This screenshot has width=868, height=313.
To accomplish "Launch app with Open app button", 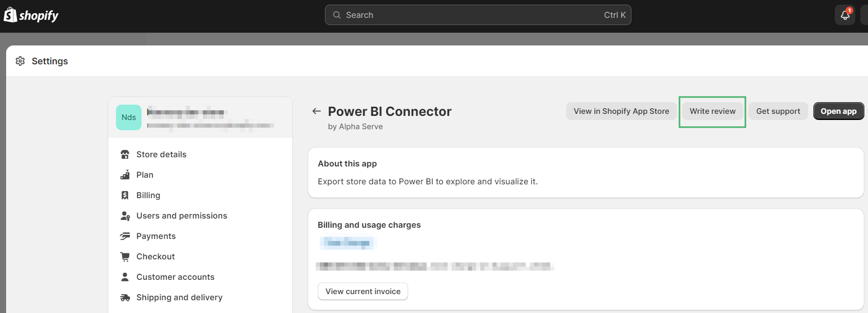I will point(838,111).
